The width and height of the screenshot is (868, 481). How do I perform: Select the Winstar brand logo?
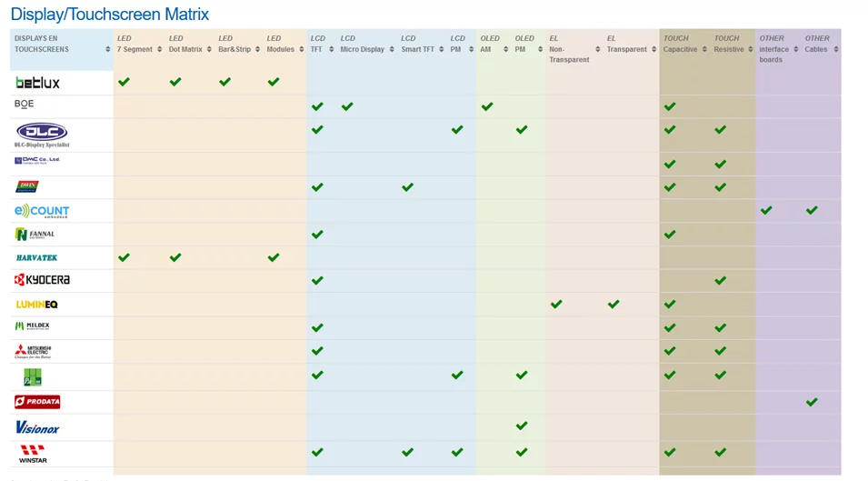point(33,454)
